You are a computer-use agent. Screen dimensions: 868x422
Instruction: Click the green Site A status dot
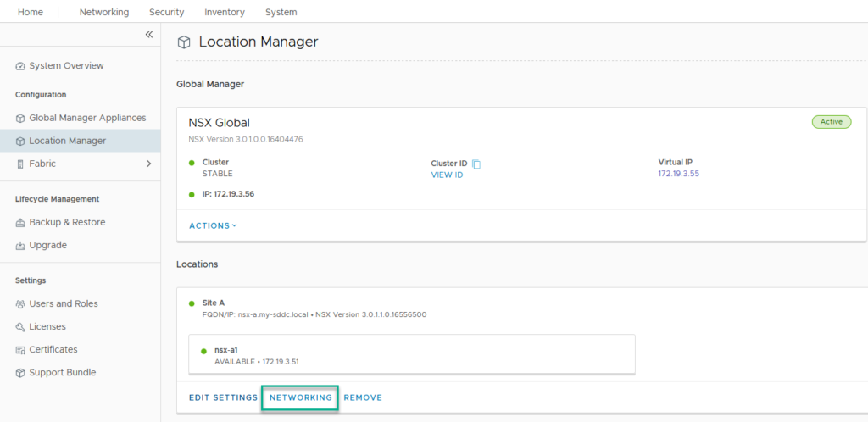click(x=192, y=303)
